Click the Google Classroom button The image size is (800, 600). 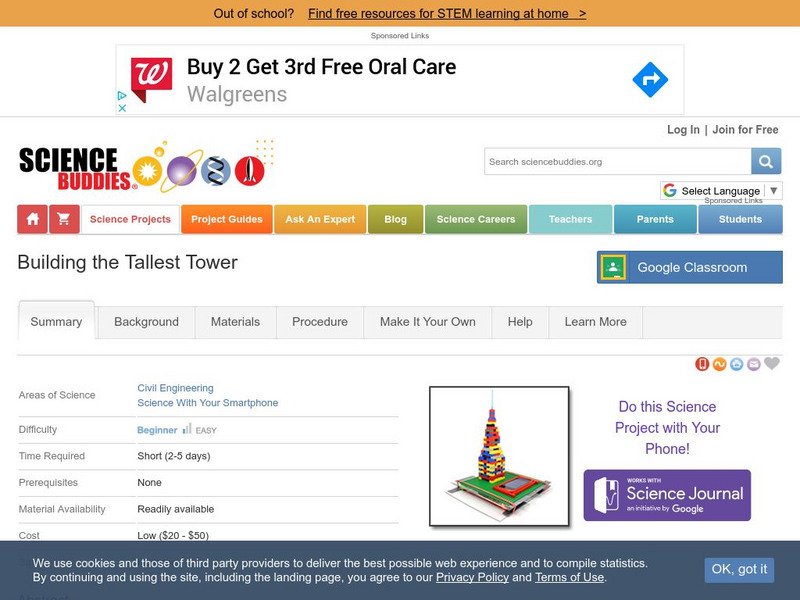click(690, 267)
